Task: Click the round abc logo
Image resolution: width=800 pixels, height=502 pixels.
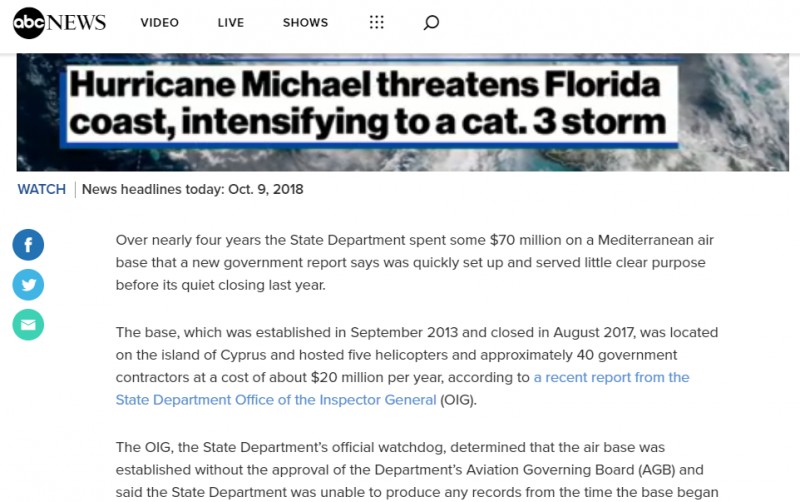Action: coord(29,23)
